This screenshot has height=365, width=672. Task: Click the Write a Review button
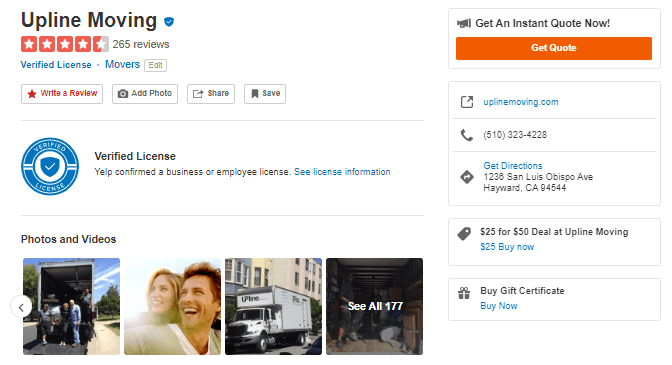coord(62,94)
